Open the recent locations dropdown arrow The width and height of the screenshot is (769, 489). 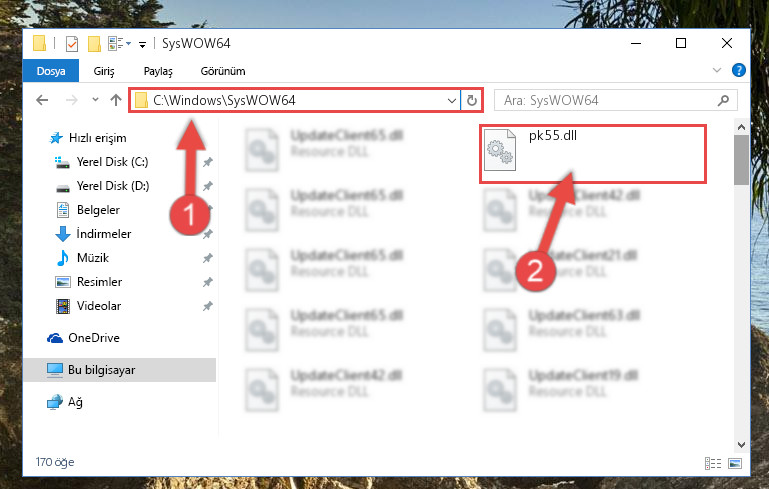[95, 100]
